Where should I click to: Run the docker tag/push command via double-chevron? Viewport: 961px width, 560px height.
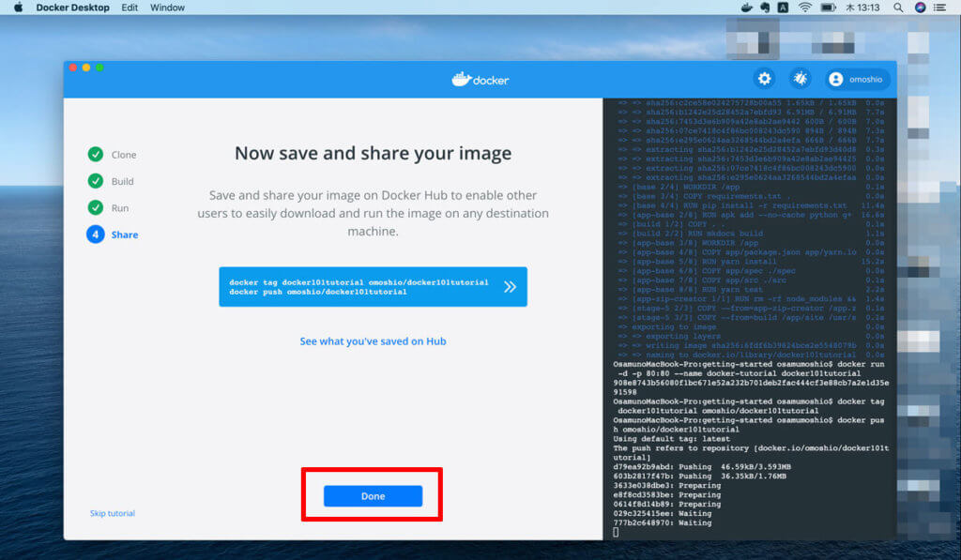click(x=510, y=287)
